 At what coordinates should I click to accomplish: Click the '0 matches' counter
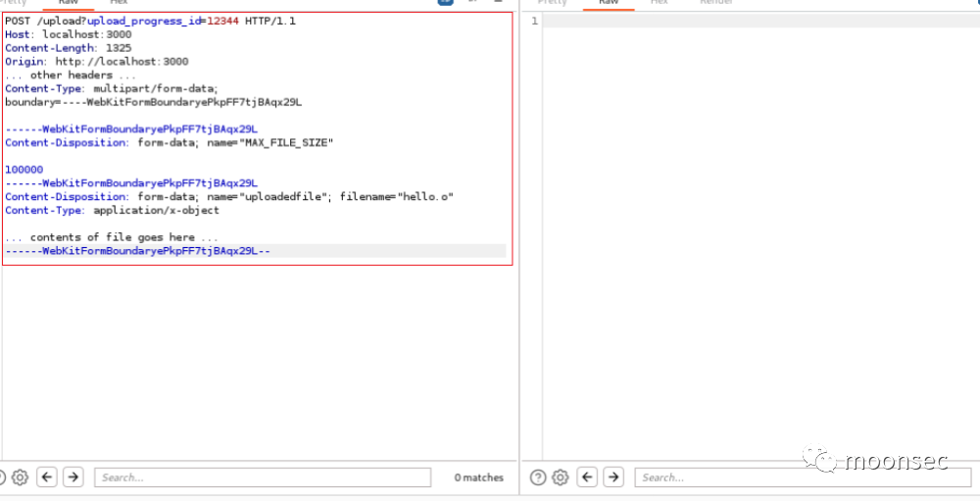pyautogui.click(x=479, y=477)
